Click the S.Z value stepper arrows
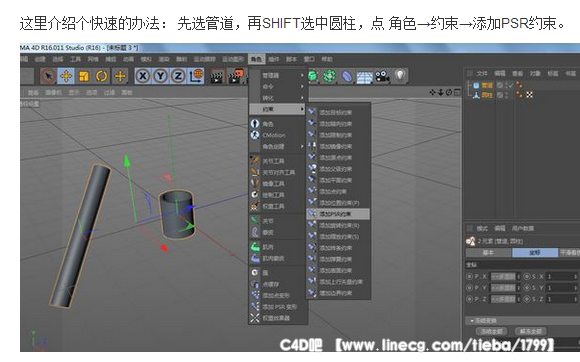The image size is (580, 362). coord(576,299)
